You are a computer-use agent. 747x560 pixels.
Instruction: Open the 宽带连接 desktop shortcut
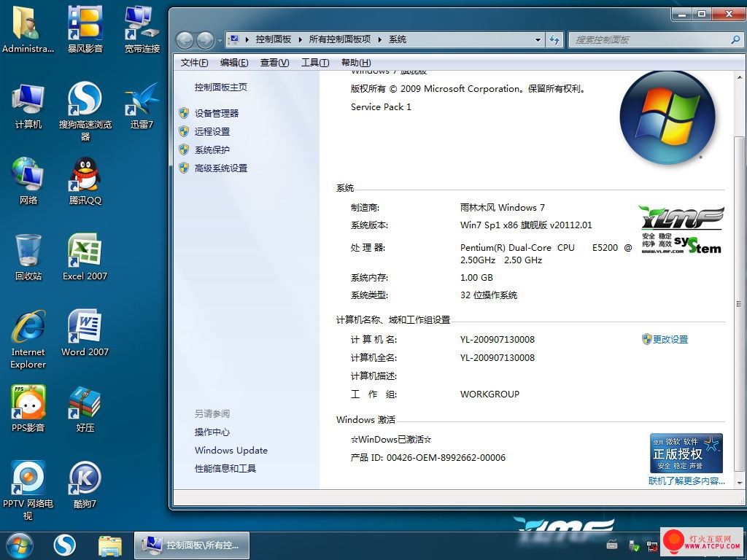pos(142,29)
